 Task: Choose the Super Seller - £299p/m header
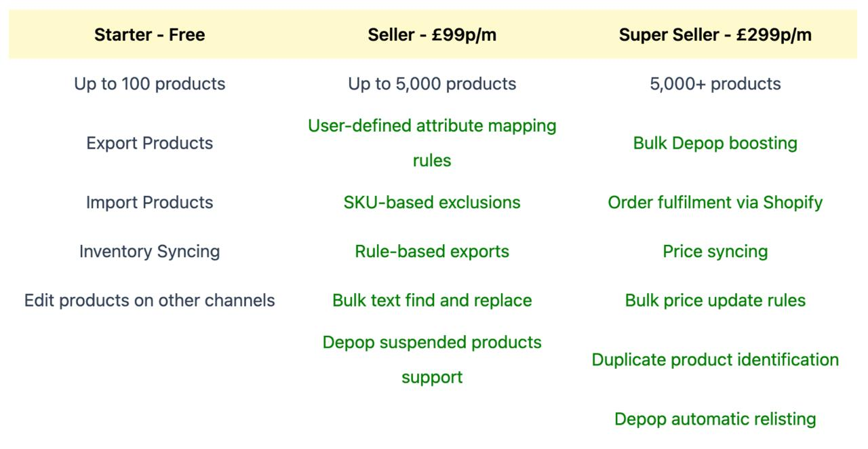pyautogui.click(x=715, y=35)
